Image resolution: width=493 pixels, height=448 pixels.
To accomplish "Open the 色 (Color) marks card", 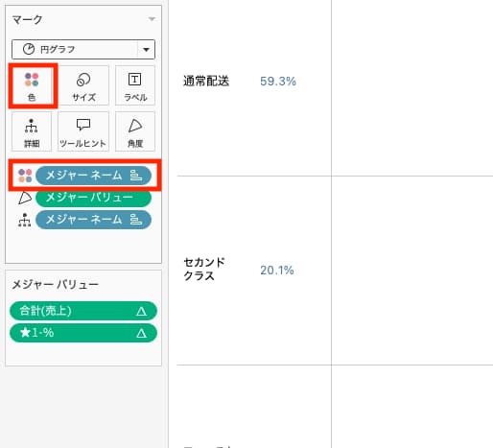I will click(32, 85).
